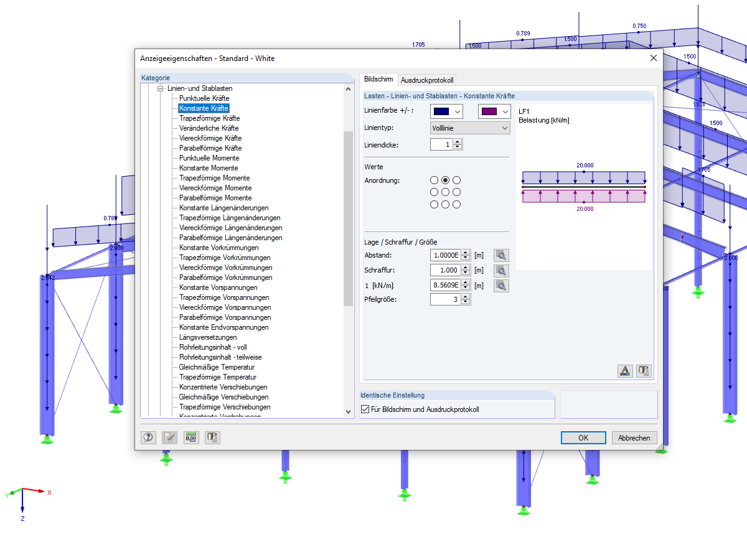The height and width of the screenshot is (560, 747).
Task: Select top-left Anordnung radio button
Action: 434,180
